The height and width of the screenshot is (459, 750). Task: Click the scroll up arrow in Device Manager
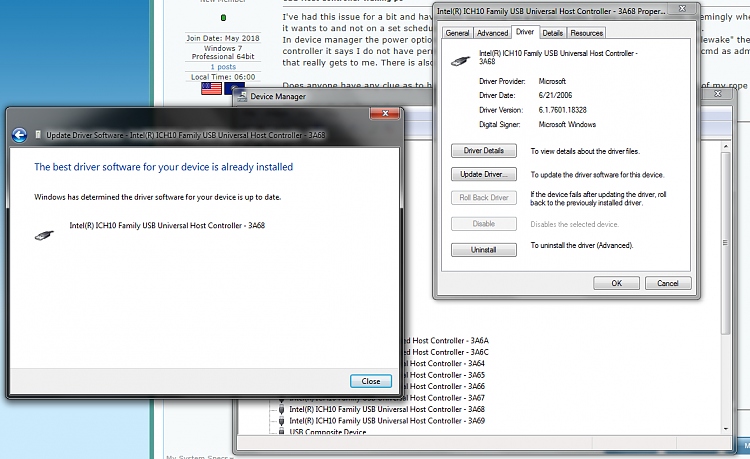tap(726, 146)
